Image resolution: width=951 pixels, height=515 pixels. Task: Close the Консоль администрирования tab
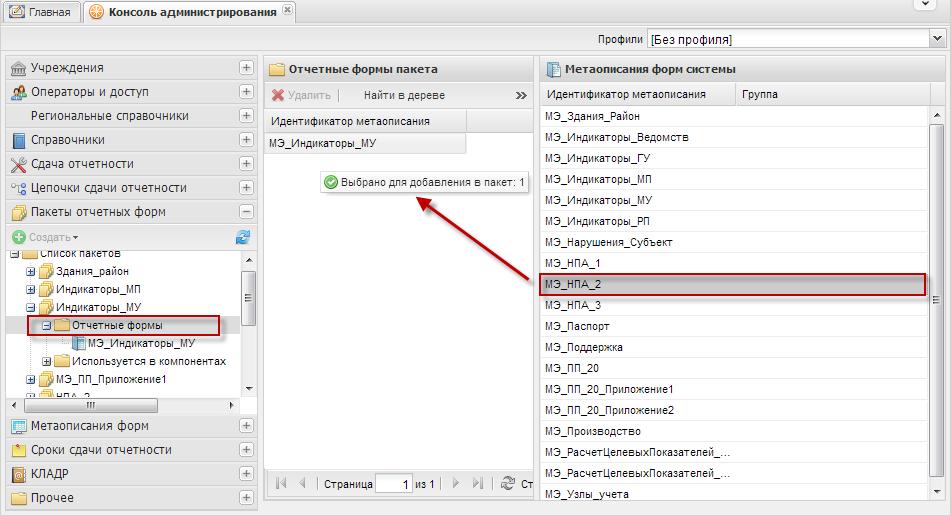click(x=288, y=10)
